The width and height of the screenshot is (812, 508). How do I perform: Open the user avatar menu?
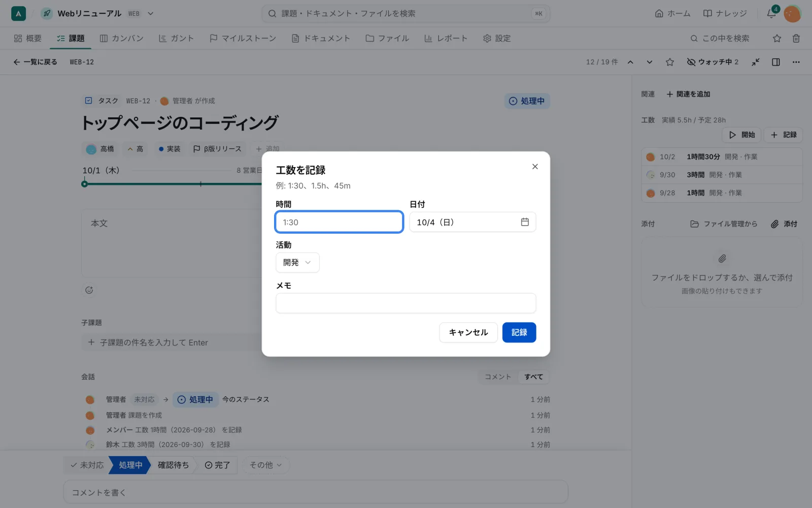792,14
